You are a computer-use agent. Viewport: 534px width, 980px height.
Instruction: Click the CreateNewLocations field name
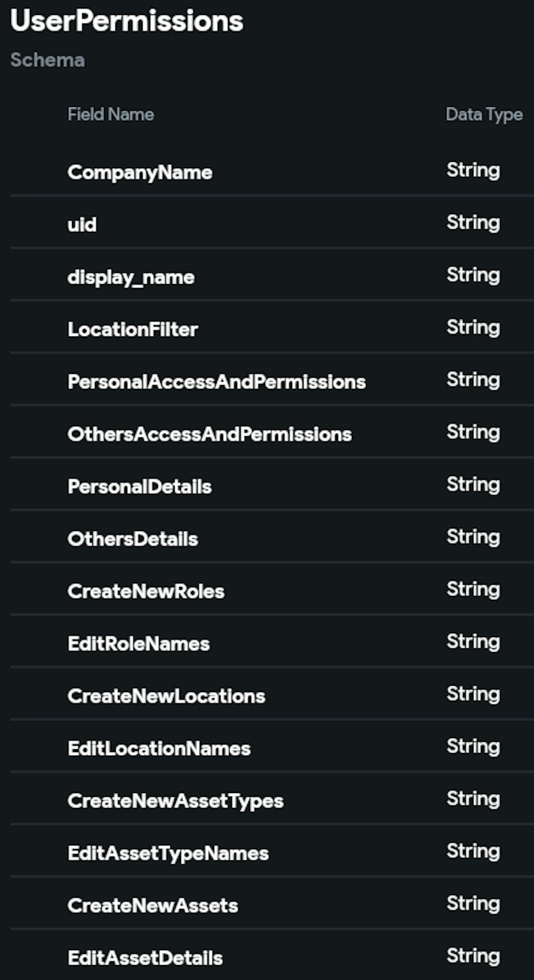166,696
